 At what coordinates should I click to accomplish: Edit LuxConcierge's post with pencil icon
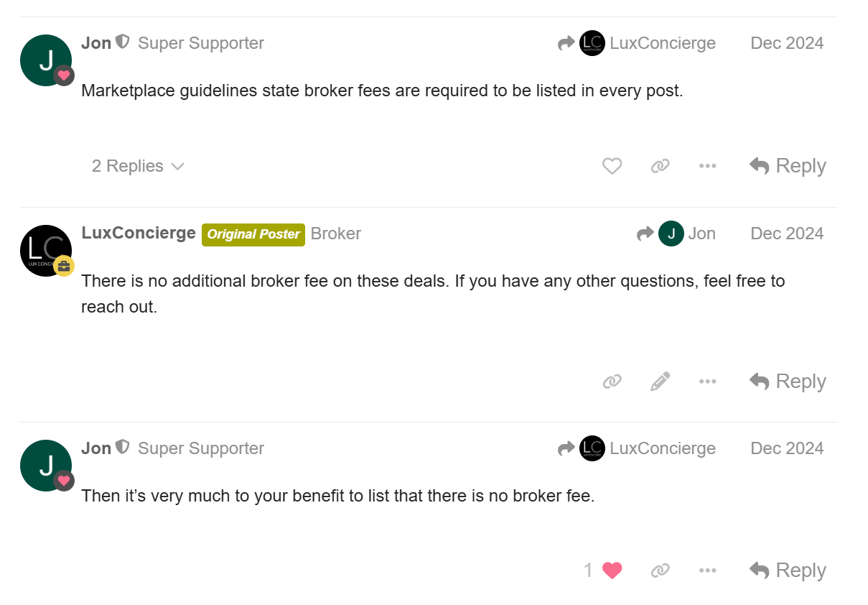click(660, 382)
